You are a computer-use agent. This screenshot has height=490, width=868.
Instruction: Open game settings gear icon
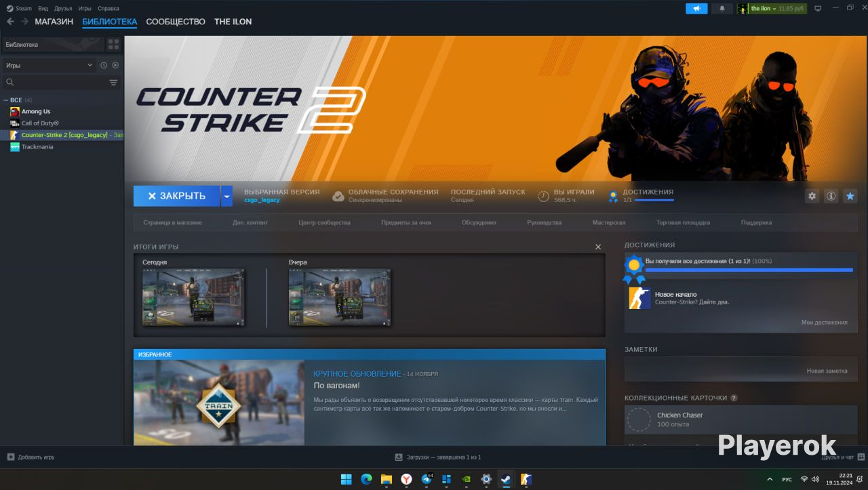(812, 196)
